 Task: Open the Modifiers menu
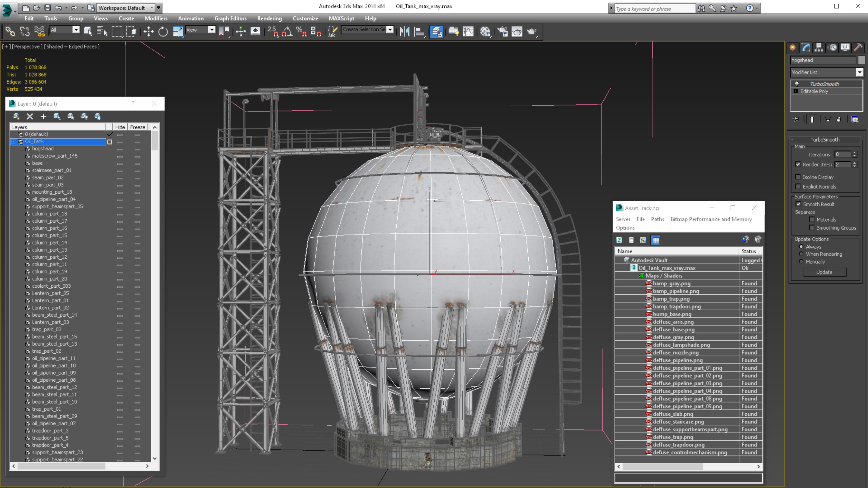pos(156,18)
